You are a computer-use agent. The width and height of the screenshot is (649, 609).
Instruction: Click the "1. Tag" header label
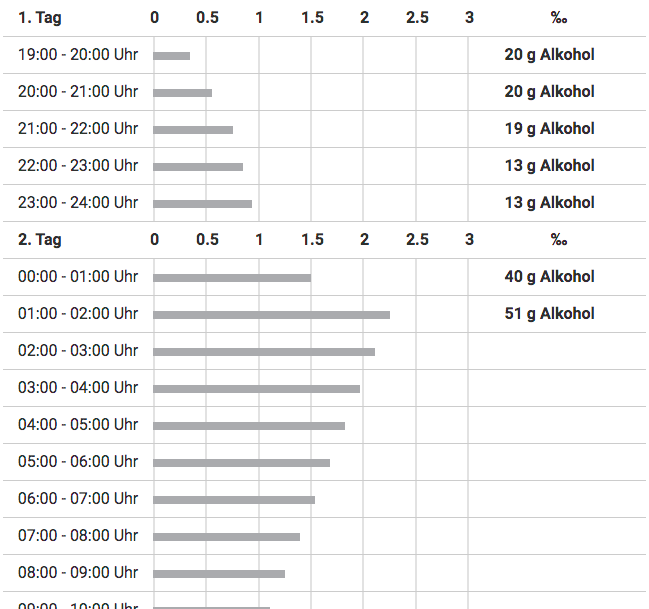(40, 17)
